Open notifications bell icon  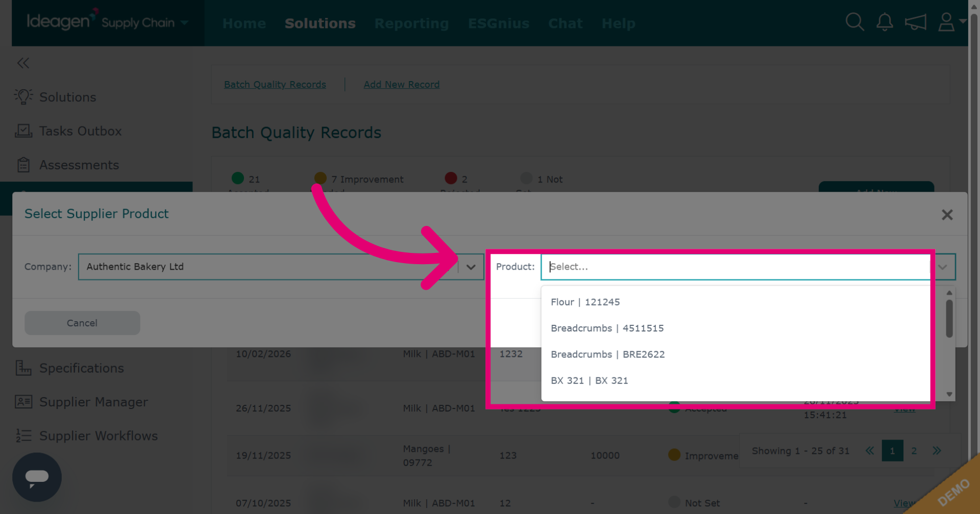click(885, 22)
